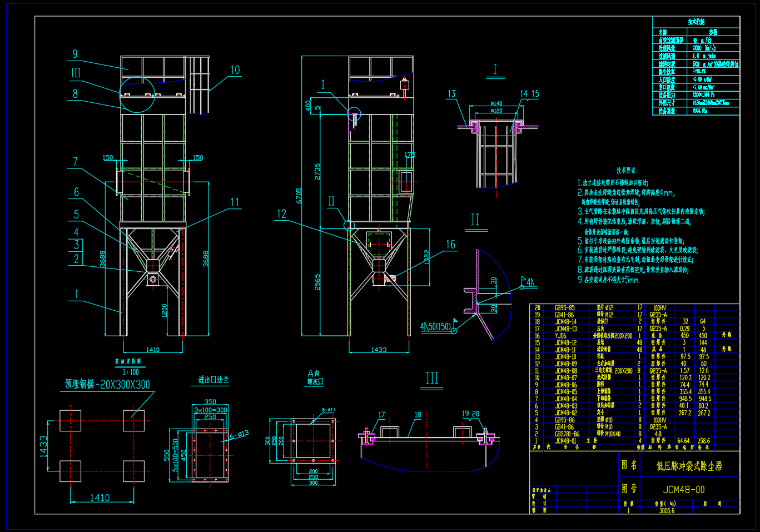Viewport: 760px width, 532px height.
Task: Click part callout number 9
Action: (75, 54)
